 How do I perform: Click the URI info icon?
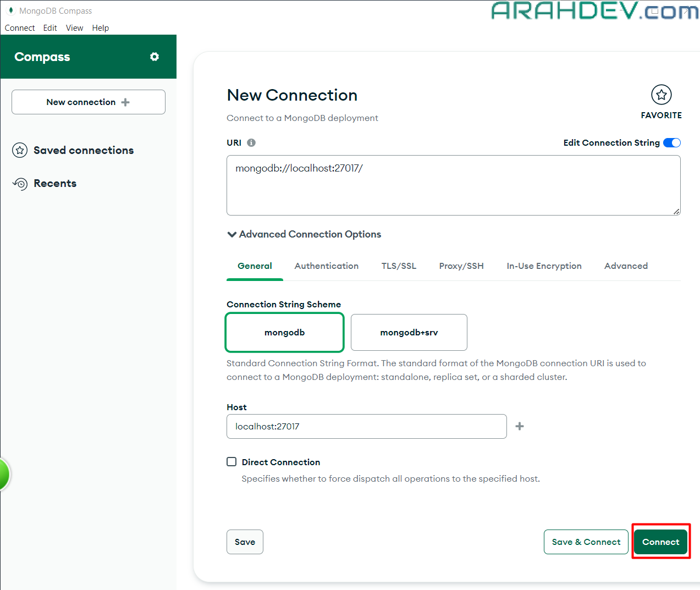pos(251,142)
